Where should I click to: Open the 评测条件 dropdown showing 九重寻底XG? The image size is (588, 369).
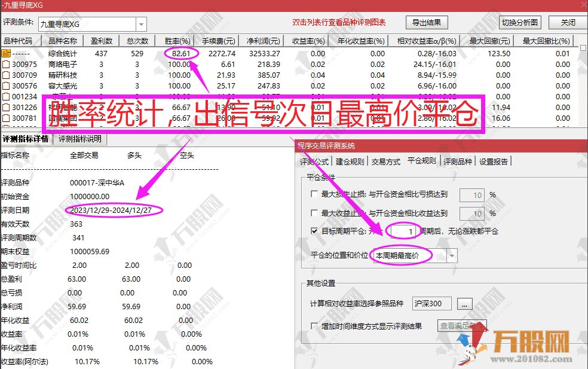click(141, 24)
